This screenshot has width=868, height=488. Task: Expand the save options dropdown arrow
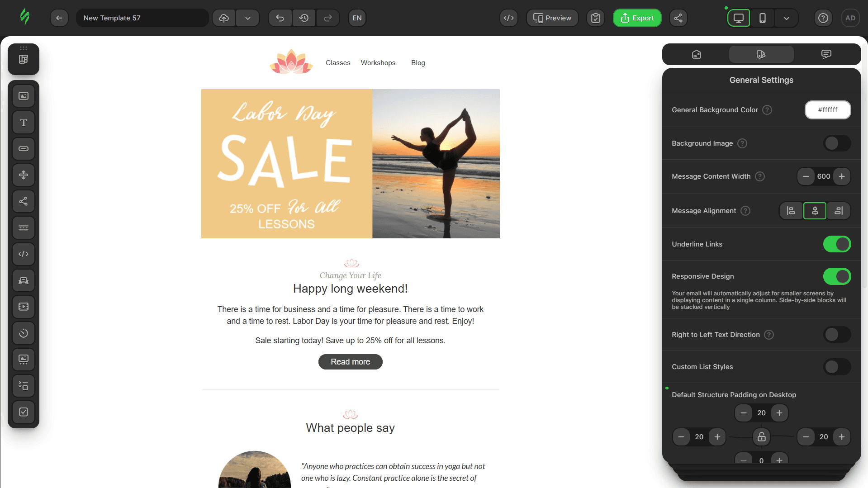248,18
